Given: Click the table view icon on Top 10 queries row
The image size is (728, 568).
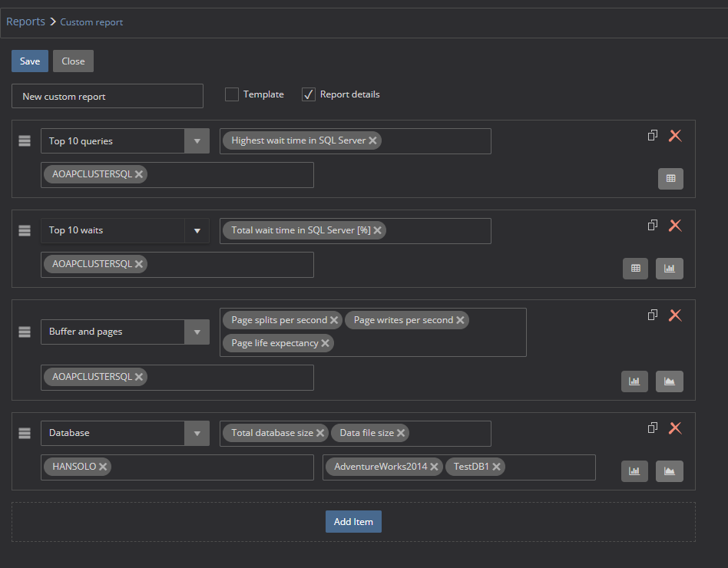Looking at the screenshot, I should tap(670, 178).
